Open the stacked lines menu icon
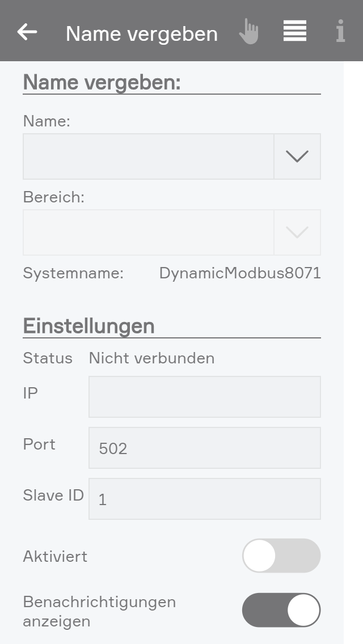This screenshot has height=644, width=363. coord(295,31)
